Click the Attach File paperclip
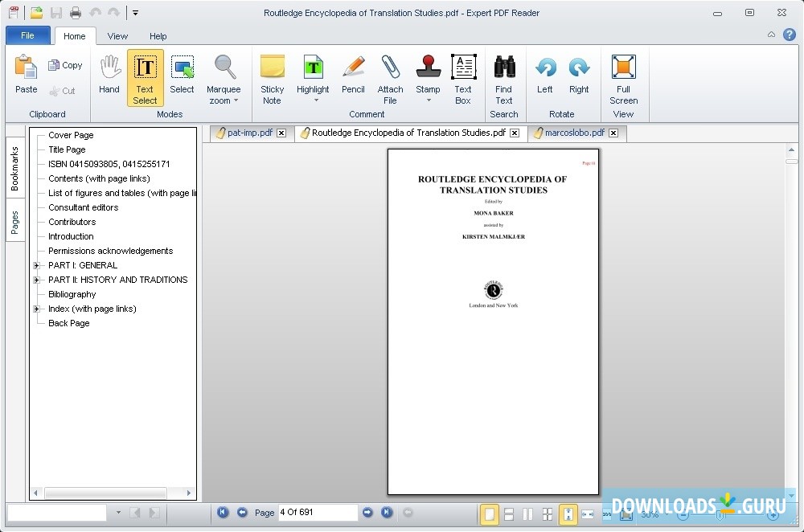The width and height of the screenshot is (804, 532). tap(390, 78)
